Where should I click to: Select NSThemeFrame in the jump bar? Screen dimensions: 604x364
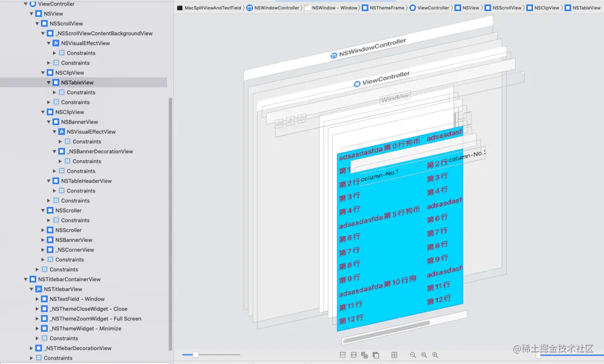pos(387,8)
